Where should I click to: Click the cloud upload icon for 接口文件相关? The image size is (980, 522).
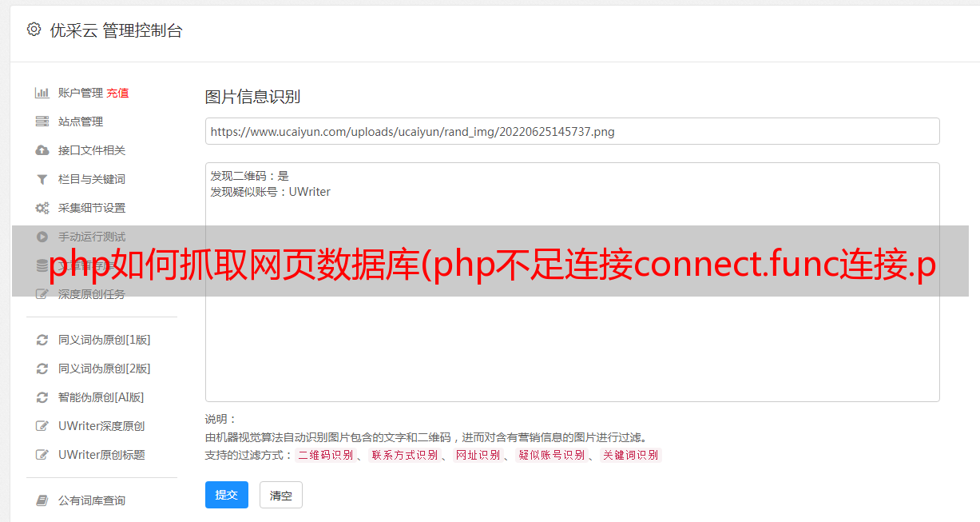42,150
